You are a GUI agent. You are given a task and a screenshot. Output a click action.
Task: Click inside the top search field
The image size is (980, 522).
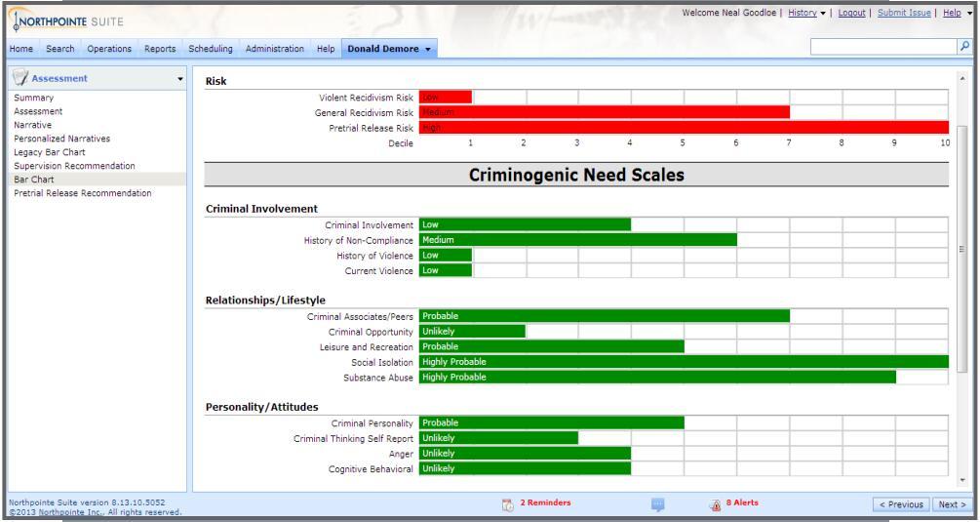[883, 46]
